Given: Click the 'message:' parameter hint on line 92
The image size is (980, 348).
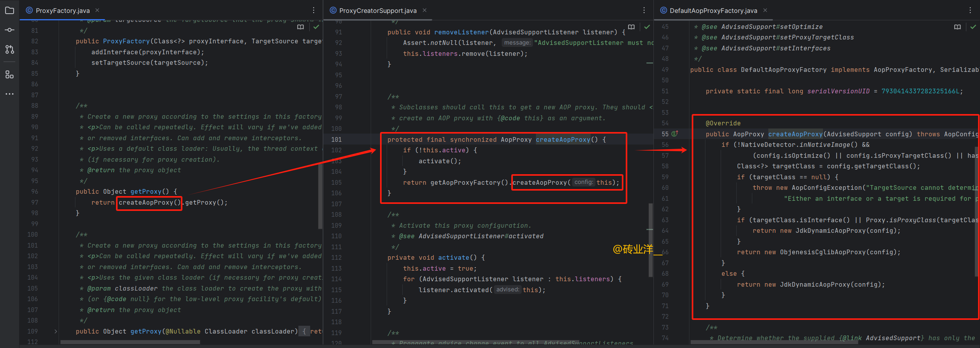Looking at the screenshot, I should coord(517,43).
